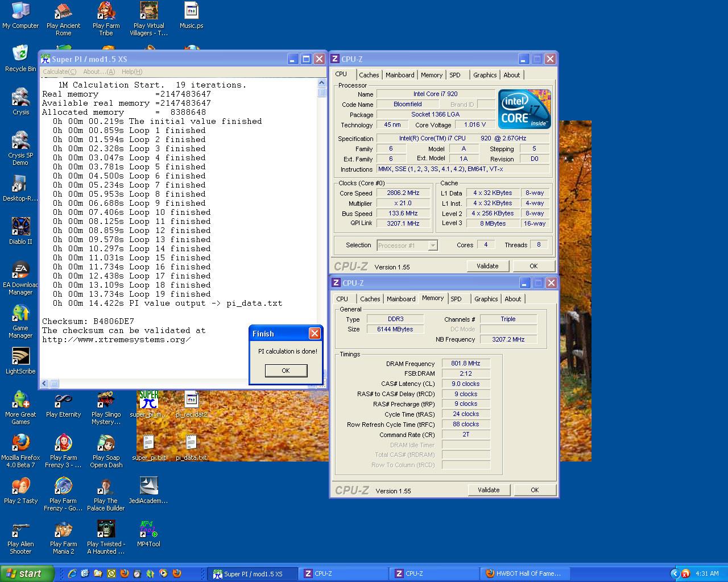Open the Recycle Bin
The image size is (728, 582).
coord(20,59)
